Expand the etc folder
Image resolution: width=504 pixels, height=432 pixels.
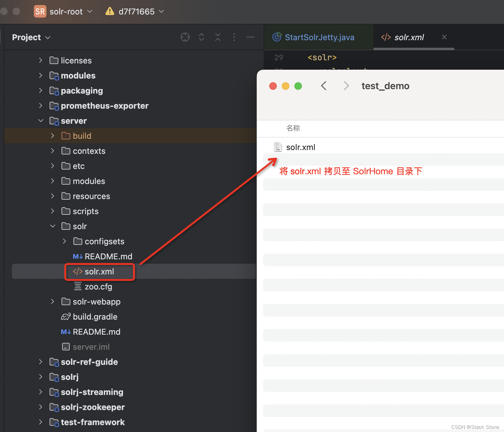tap(52, 166)
